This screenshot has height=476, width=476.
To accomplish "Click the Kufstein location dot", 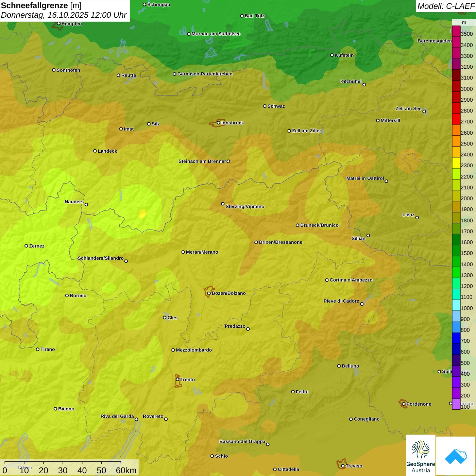I will (x=332, y=55).
